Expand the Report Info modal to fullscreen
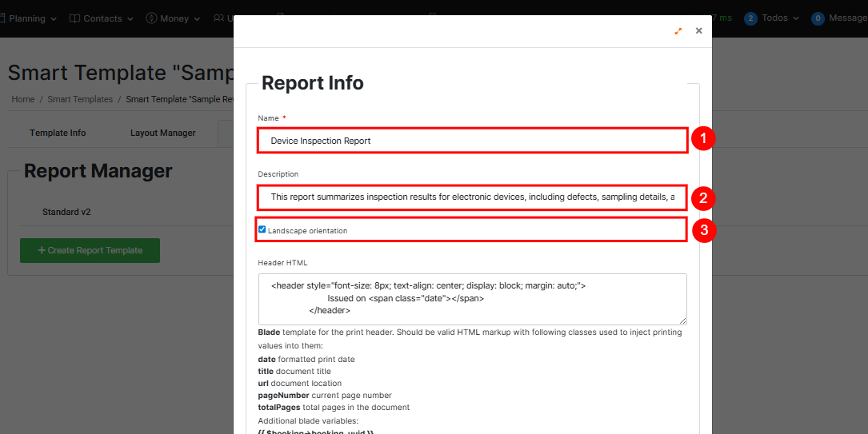 [678, 31]
